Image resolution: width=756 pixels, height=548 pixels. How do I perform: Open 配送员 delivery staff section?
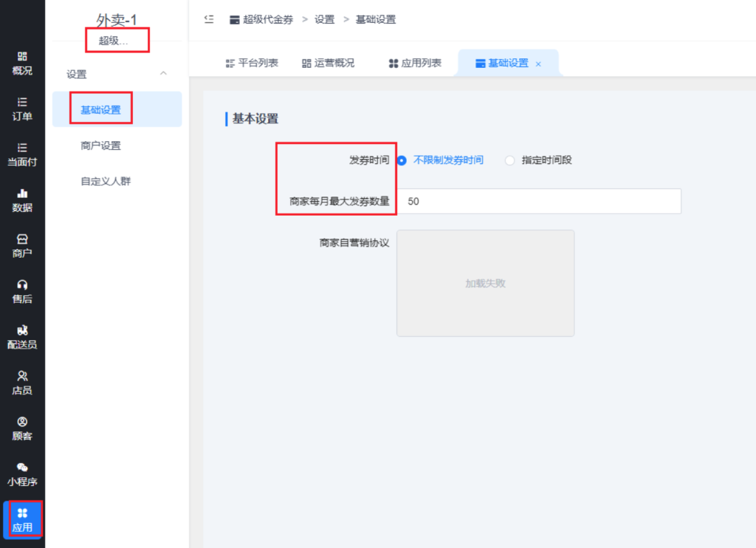coord(22,337)
